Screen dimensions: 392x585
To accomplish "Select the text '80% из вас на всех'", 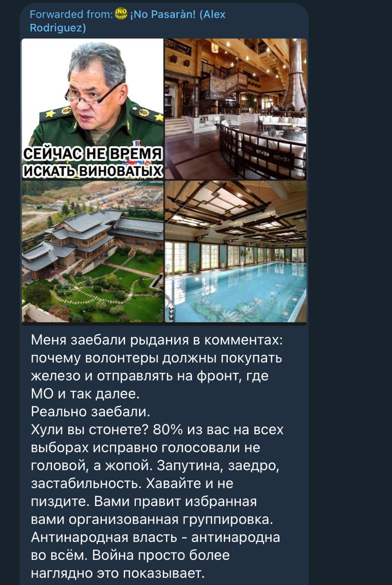I will click(x=218, y=430).
